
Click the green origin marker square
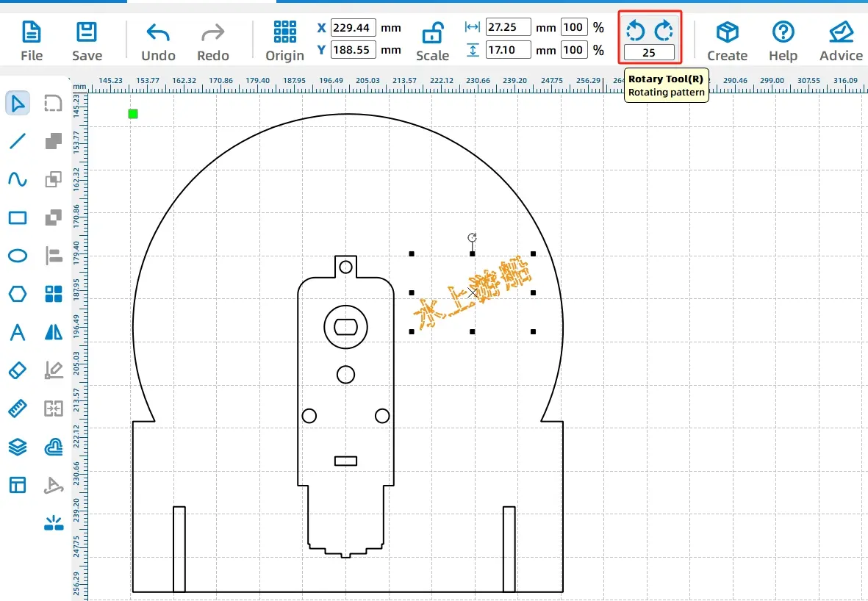133,114
